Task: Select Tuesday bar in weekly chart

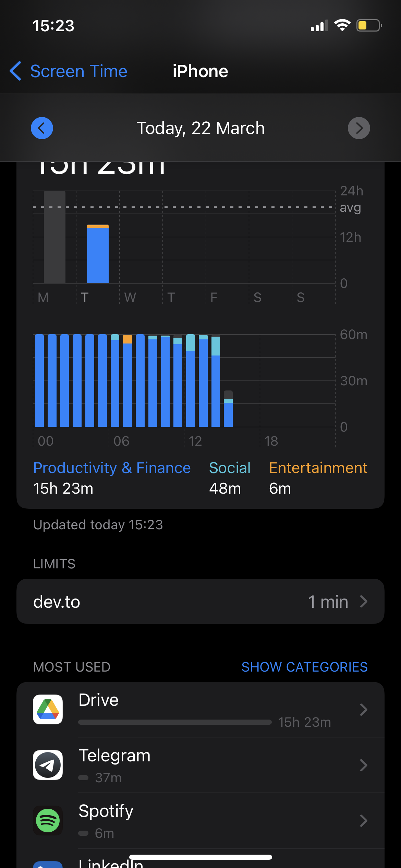Action: click(x=98, y=254)
